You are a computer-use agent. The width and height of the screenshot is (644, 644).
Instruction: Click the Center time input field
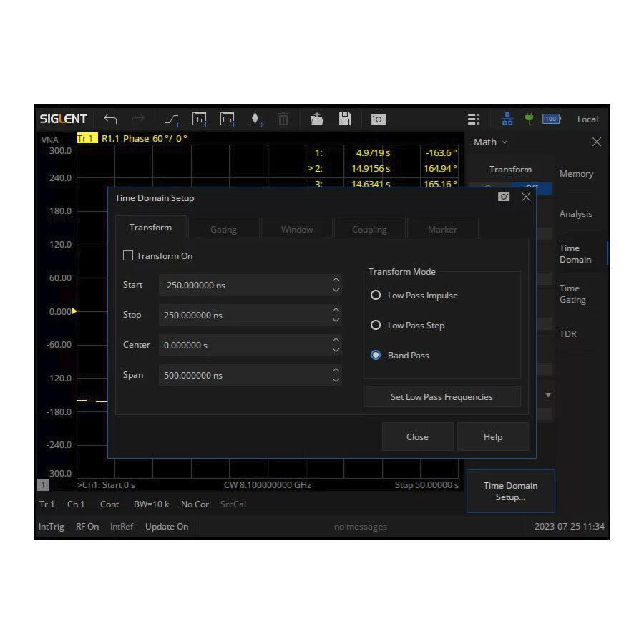[243, 345]
